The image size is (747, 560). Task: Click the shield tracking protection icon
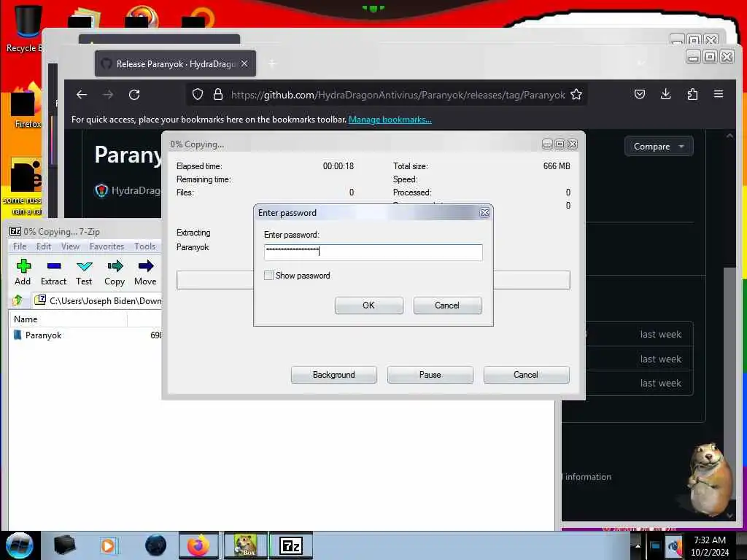pos(198,95)
